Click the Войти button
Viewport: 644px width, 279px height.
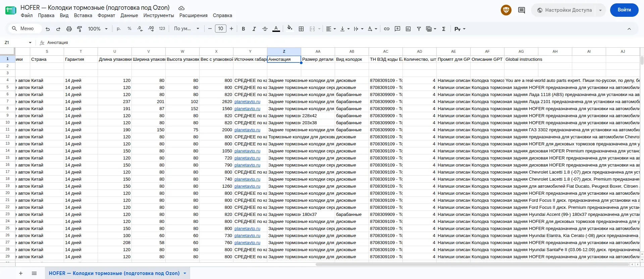[624, 10]
